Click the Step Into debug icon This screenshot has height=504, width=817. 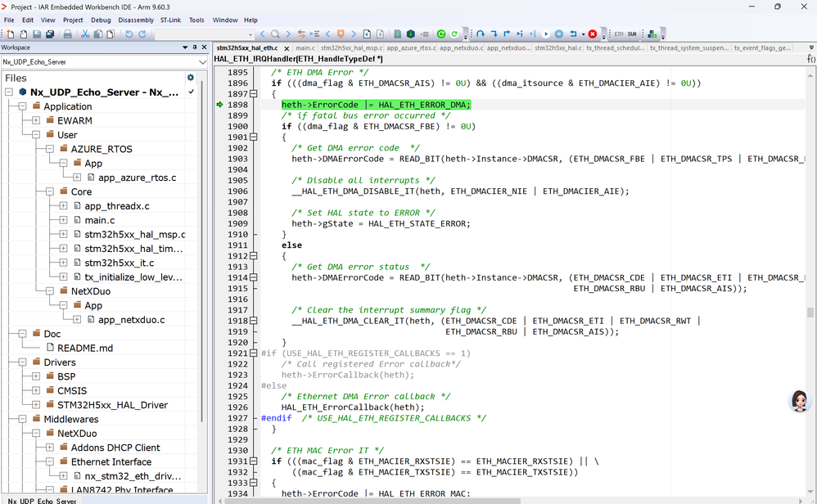tap(494, 34)
